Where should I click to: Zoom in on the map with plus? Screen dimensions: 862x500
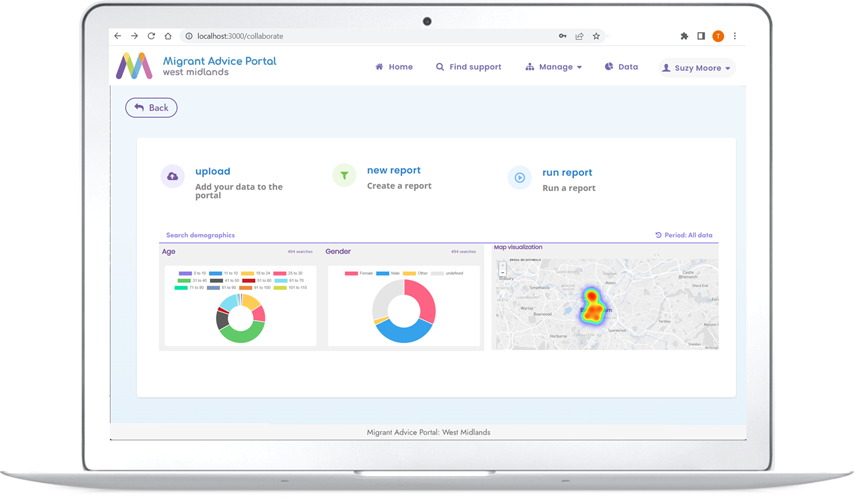click(x=502, y=266)
